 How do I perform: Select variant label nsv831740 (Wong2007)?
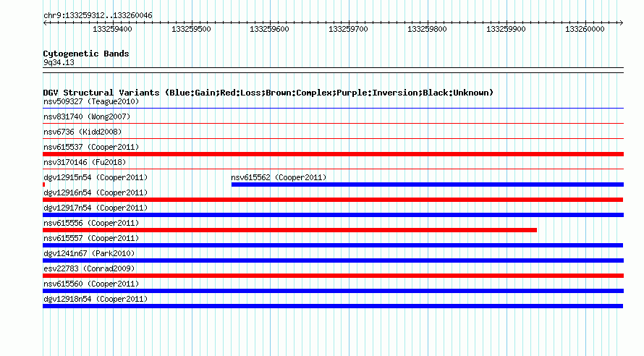[87, 116]
